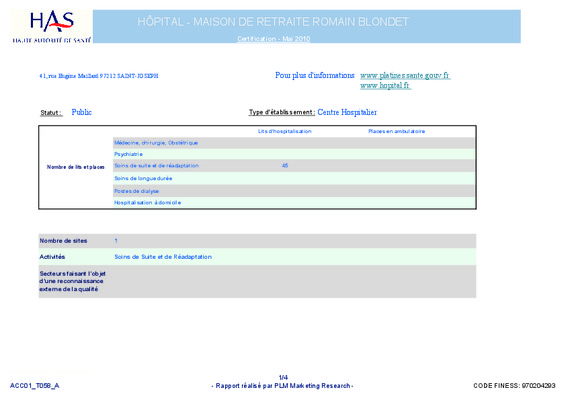Screen dimensions: 566x400
Task: Click the Places en ambulatoire column header
Action: pos(396,131)
